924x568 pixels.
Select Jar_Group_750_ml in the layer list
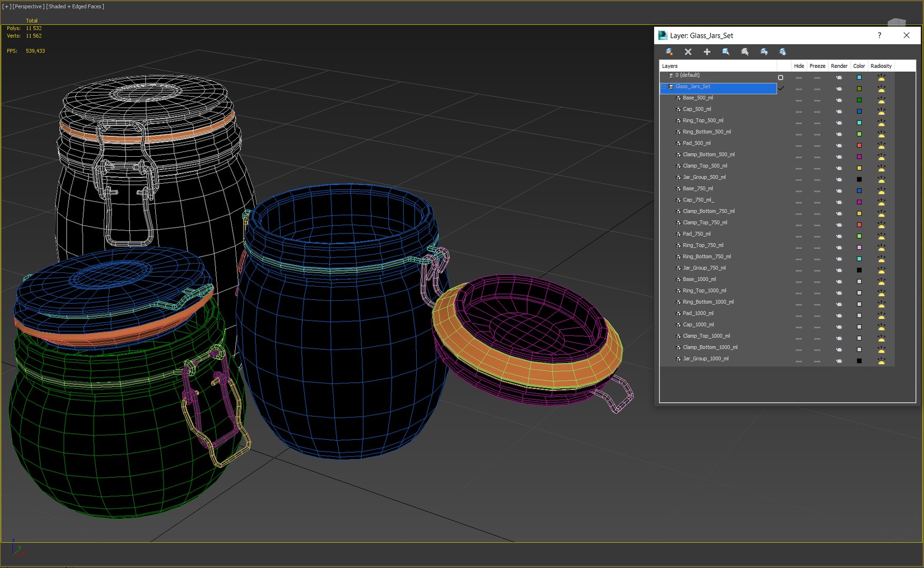[704, 268]
